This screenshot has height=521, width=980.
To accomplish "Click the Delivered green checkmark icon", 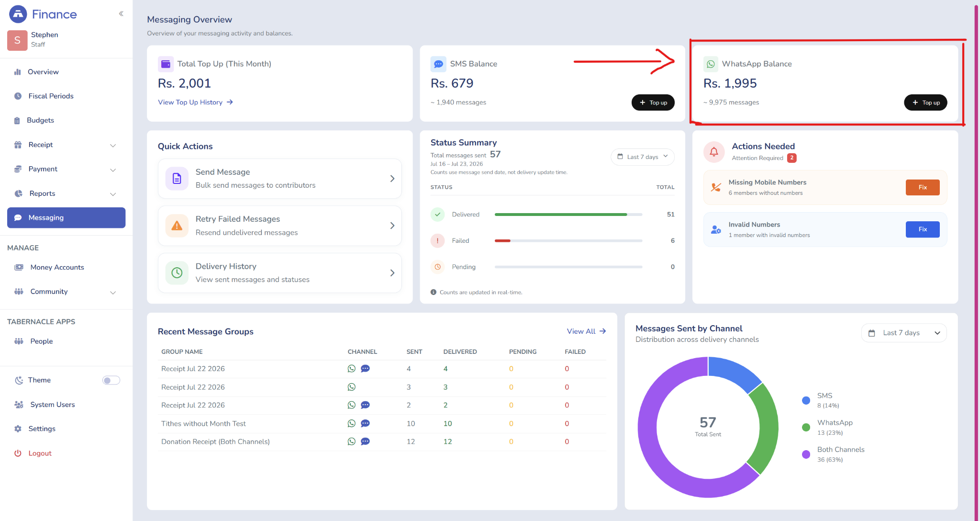I will tap(437, 215).
